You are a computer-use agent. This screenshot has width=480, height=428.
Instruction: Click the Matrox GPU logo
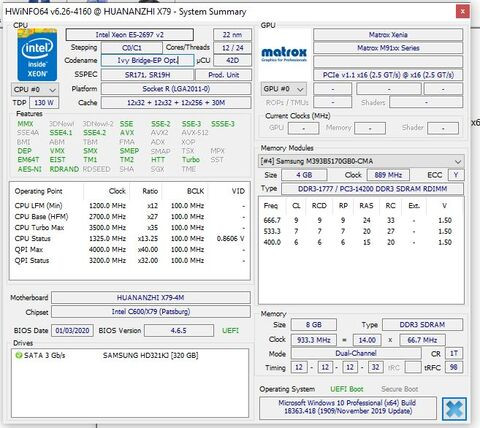click(284, 55)
